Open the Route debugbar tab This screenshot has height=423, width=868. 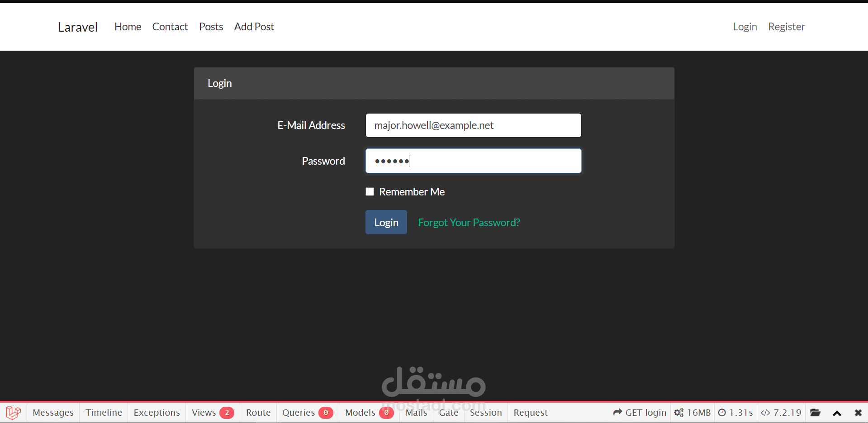click(x=258, y=413)
